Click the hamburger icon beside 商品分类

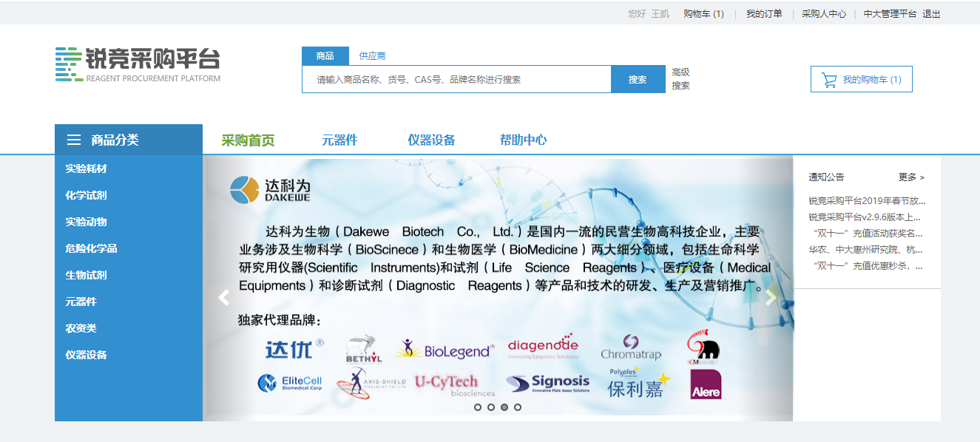[74, 140]
